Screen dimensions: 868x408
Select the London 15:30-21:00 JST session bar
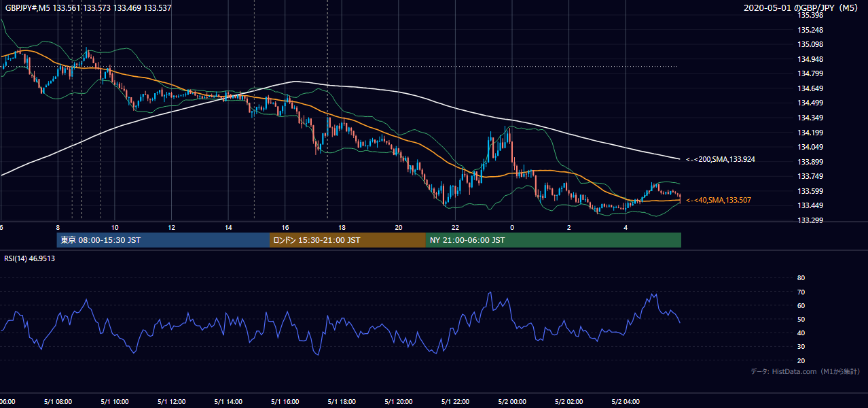[348, 240]
